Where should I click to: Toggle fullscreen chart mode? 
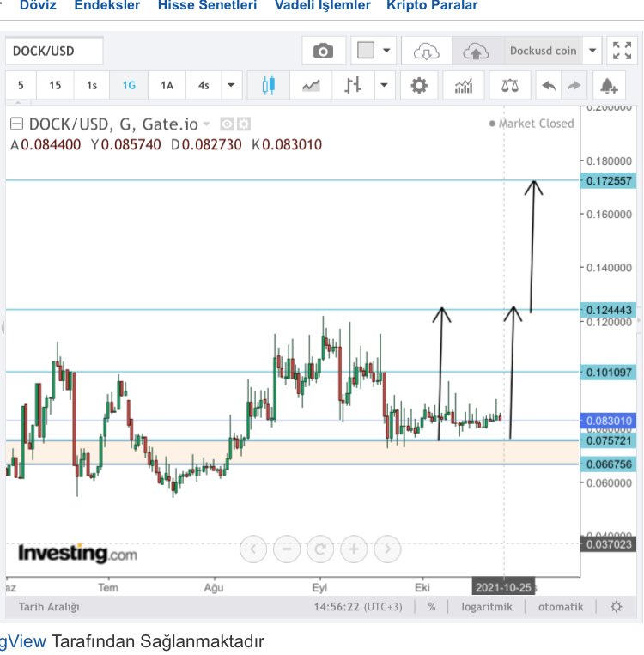coord(622,51)
